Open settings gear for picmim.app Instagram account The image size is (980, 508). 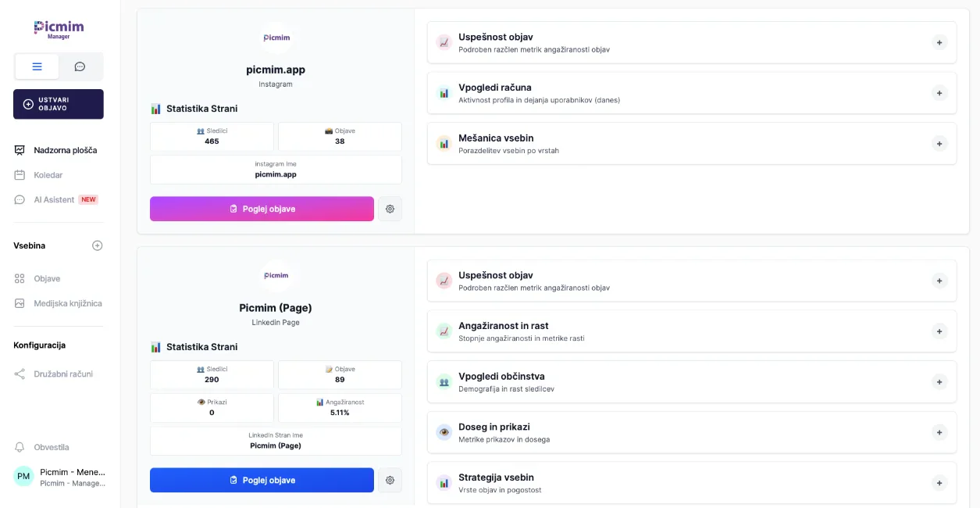coord(390,209)
